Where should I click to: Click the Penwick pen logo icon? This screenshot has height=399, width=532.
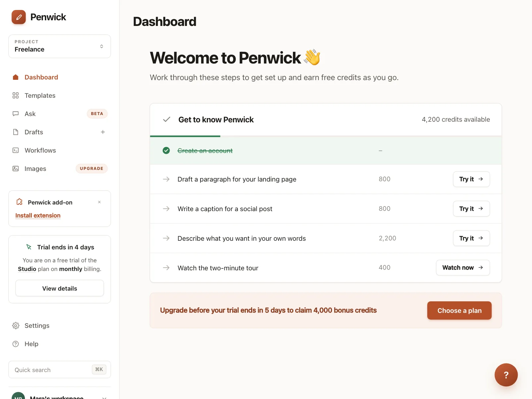click(19, 17)
